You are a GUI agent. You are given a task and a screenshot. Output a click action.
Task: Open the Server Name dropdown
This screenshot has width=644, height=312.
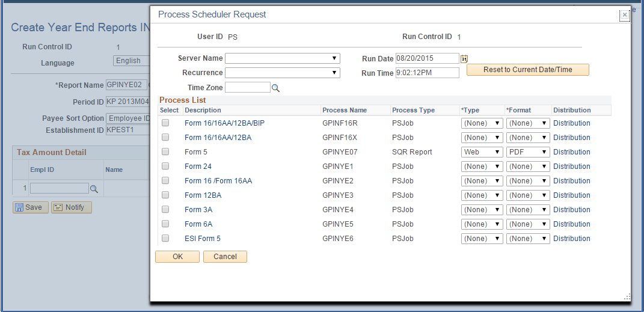283,58
